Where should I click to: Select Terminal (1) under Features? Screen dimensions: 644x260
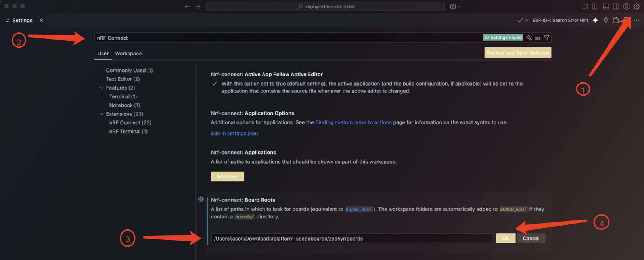click(x=123, y=96)
